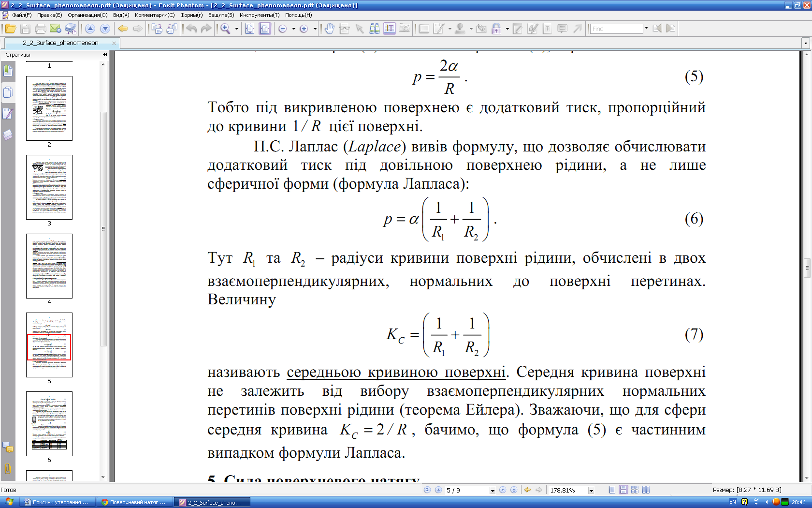Select the Zoom magnifier tool

tap(225, 29)
